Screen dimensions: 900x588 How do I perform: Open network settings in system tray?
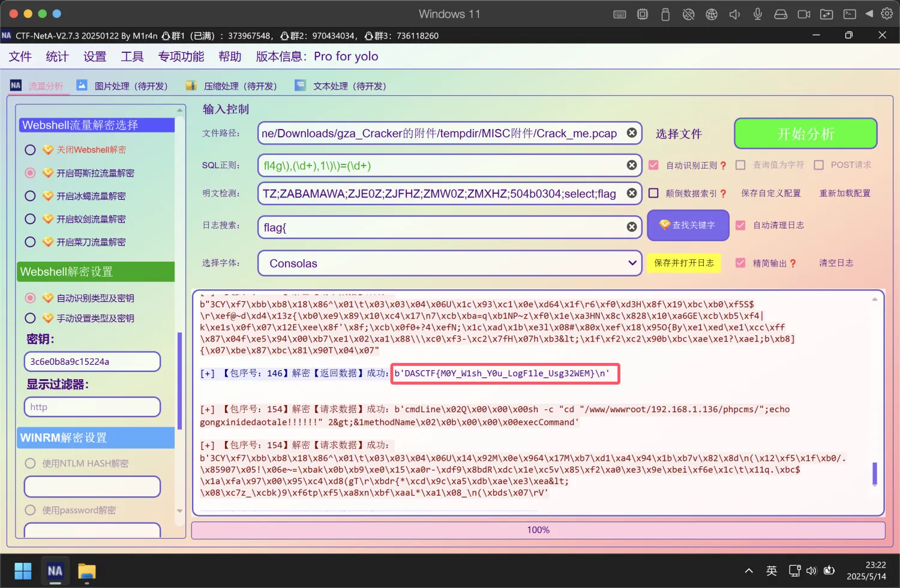(x=794, y=571)
